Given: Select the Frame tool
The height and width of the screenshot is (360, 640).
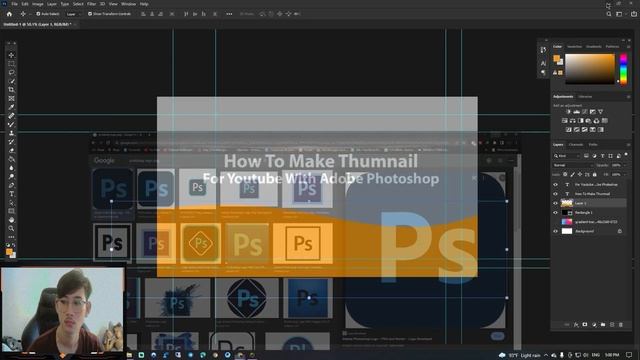Looking at the screenshot, I should [11, 98].
